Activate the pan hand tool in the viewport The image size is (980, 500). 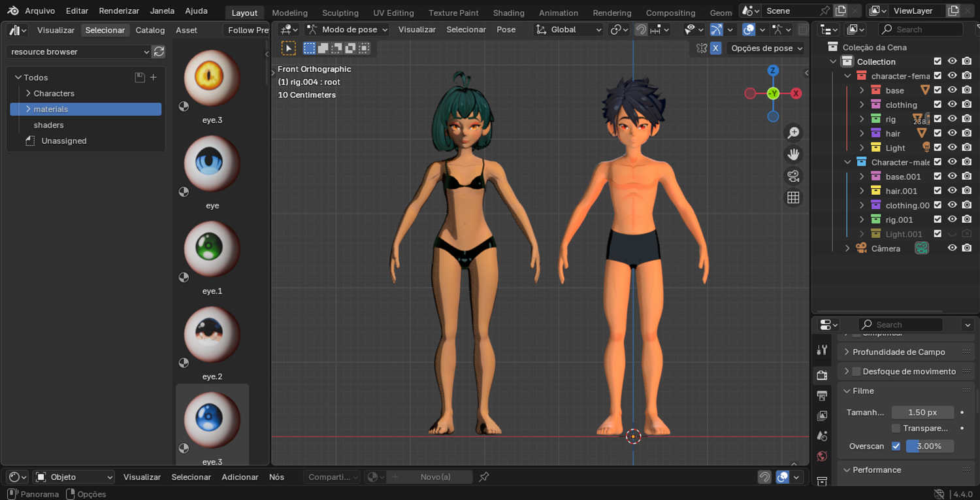pos(793,155)
